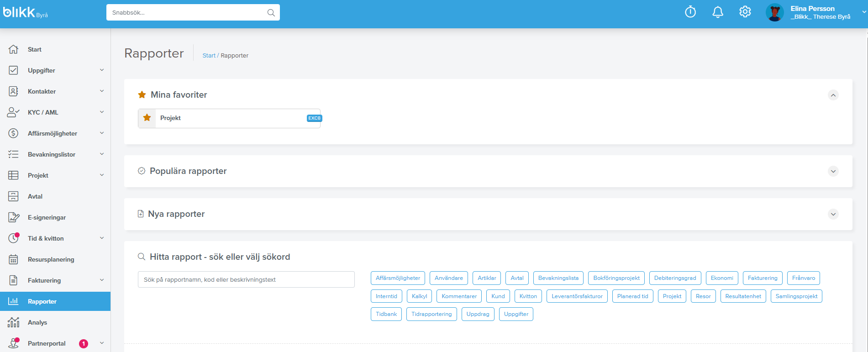Unfavorite the Projekt report star
868x352 pixels.
[147, 118]
